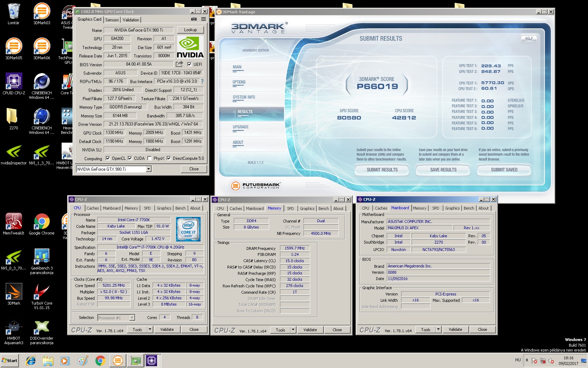Open Windows Media Player from the taskbar

[65, 360]
